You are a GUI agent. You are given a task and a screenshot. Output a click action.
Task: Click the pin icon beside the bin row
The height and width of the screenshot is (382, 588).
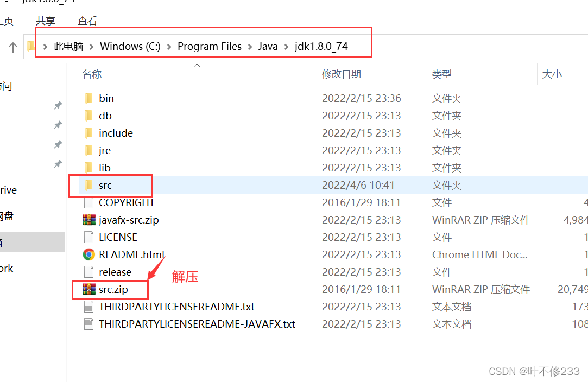click(58, 105)
